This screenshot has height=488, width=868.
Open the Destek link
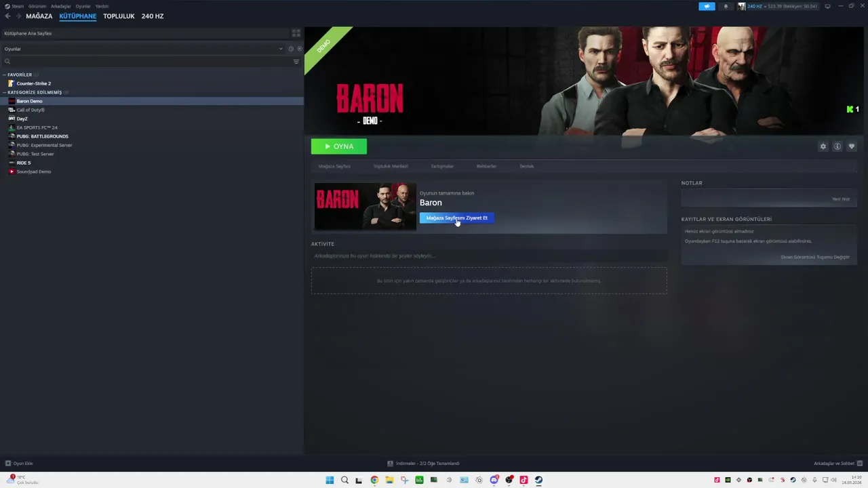[x=527, y=166]
